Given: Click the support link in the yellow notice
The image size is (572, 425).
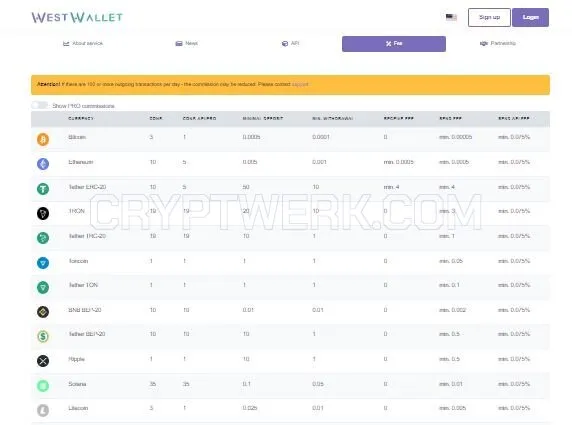Looking at the screenshot, I should pyautogui.click(x=300, y=84).
